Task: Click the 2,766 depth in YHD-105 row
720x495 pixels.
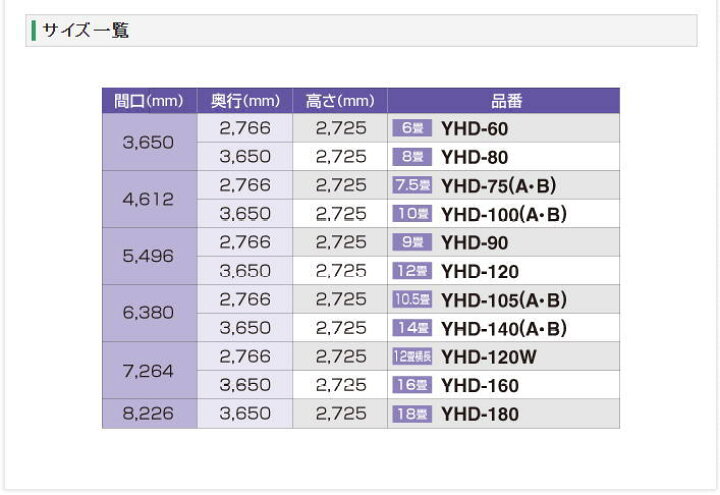Action: [245, 299]
